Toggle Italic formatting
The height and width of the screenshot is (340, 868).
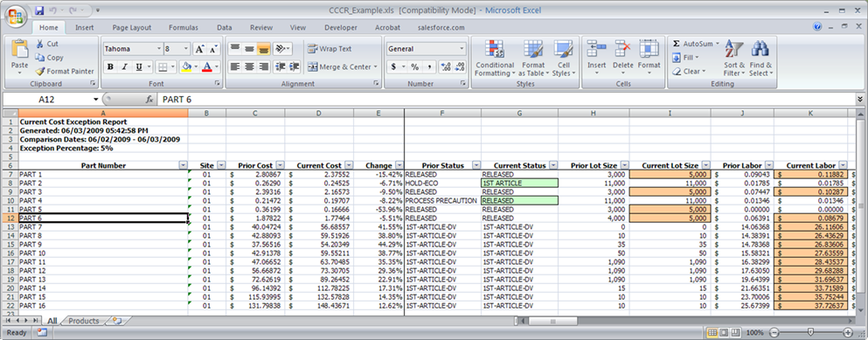[x=124, y=67]
